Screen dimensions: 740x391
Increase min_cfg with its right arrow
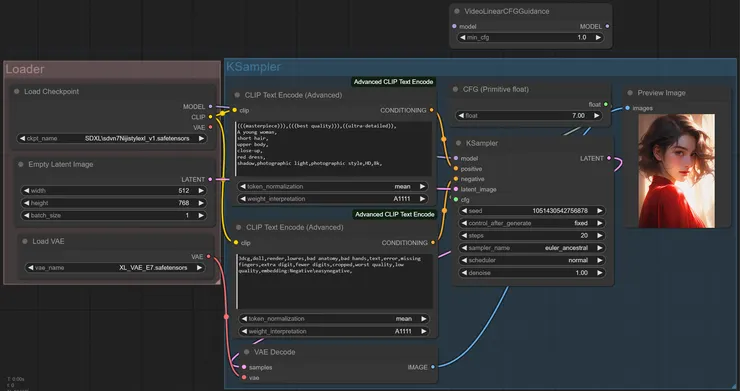(598, 37)
